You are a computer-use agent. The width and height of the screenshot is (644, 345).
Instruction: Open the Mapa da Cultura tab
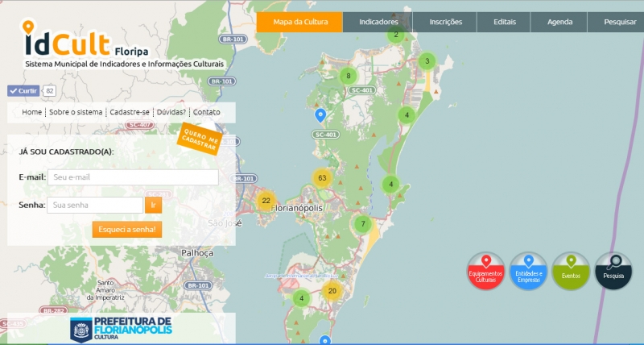(x=299, y=22)
